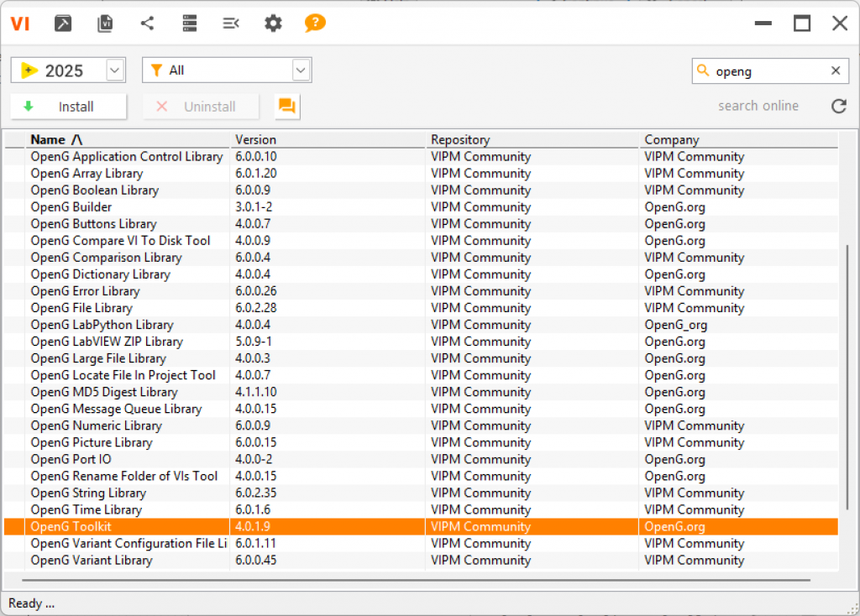
Task: Minimize the VIPM window
Action: 763,23
